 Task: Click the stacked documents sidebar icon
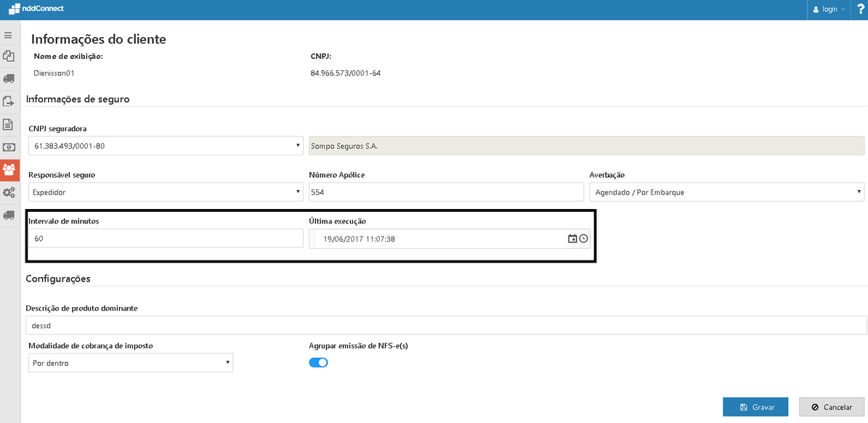click(x=9, y=56)
